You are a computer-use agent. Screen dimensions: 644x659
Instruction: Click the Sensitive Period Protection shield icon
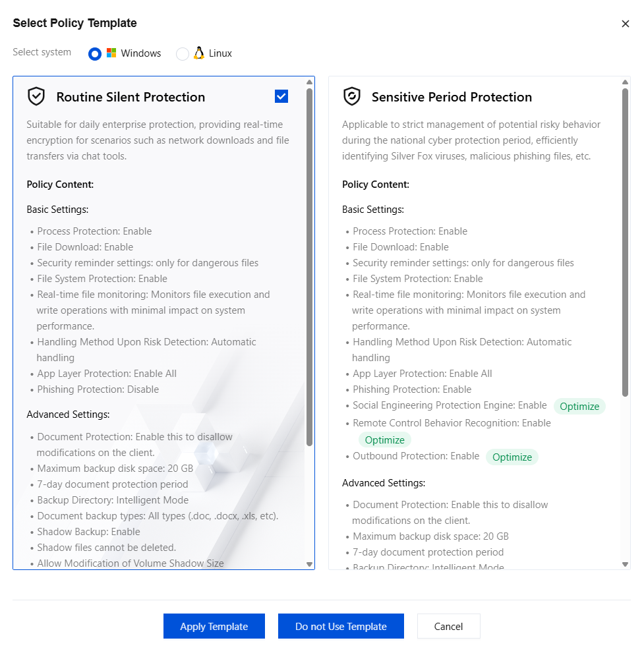click(352, 96)
